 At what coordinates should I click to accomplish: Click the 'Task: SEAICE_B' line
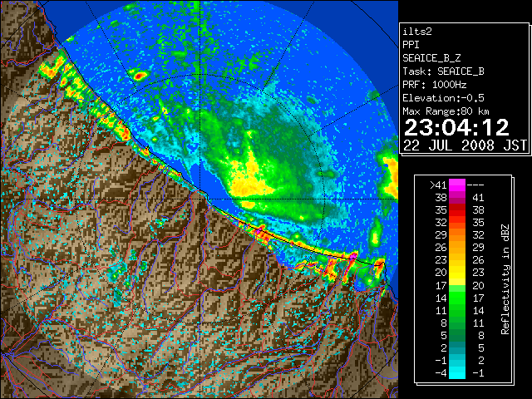443,71
